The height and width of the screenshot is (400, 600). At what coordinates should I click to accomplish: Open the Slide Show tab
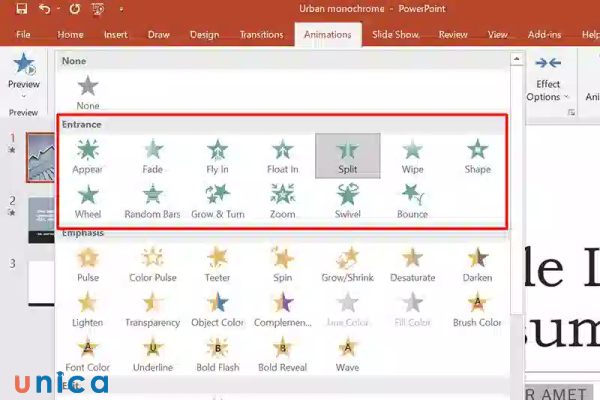pos(395,34)
